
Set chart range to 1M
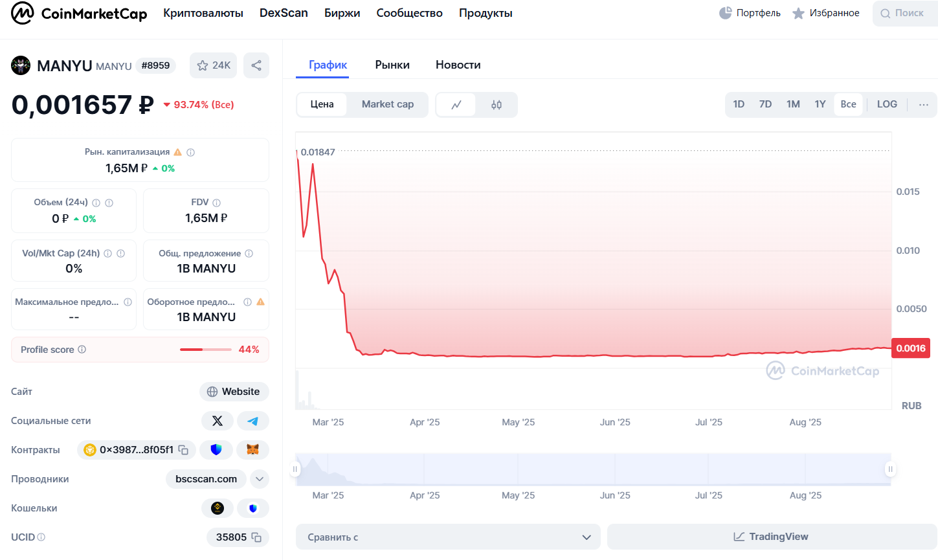tap(794, 104)
